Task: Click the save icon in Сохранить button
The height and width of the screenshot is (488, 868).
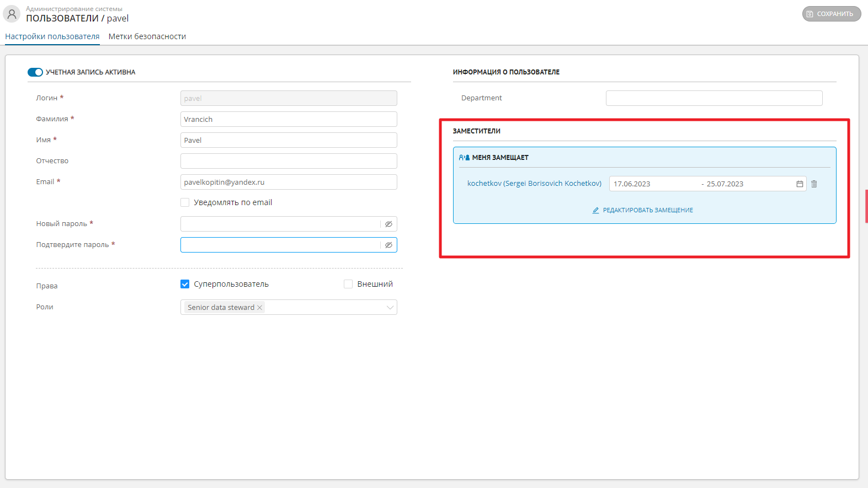Action: (x=810, y=14)
